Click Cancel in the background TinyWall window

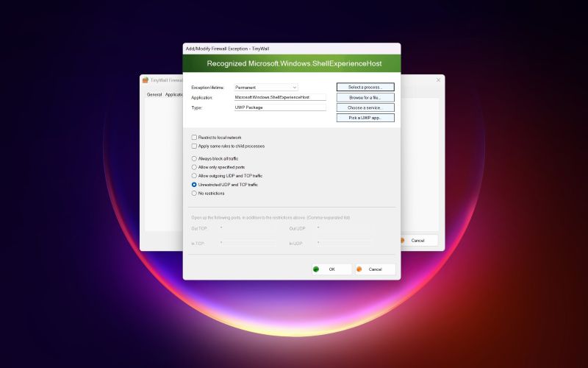click(x=417, y=241)
